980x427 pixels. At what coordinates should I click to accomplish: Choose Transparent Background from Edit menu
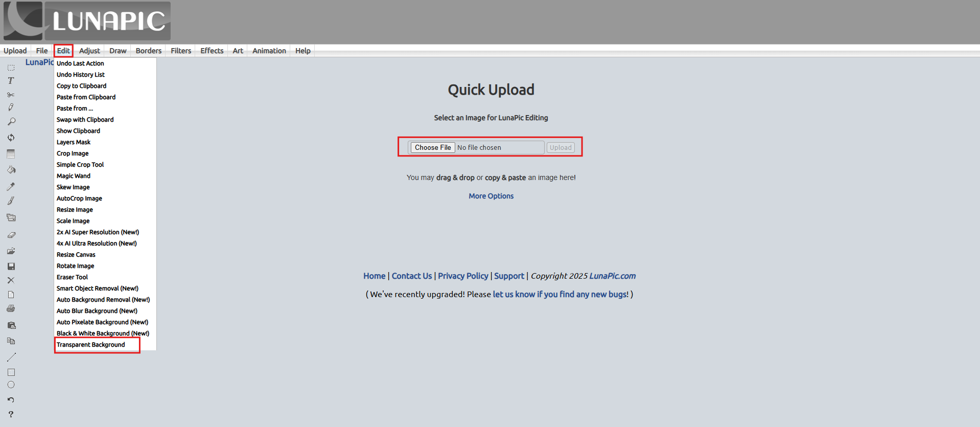pos(91,345)
